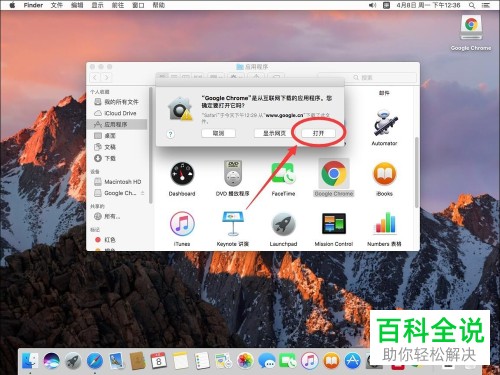Select the Automator app icon
The height and width of the screenshot is (375, 500).
pyautogui.click(x=384, y=123)
